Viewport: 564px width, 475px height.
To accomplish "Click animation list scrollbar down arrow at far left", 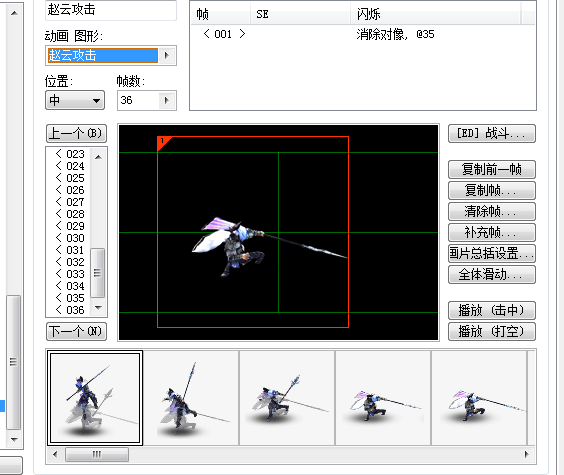I will (x=14, y=439).
